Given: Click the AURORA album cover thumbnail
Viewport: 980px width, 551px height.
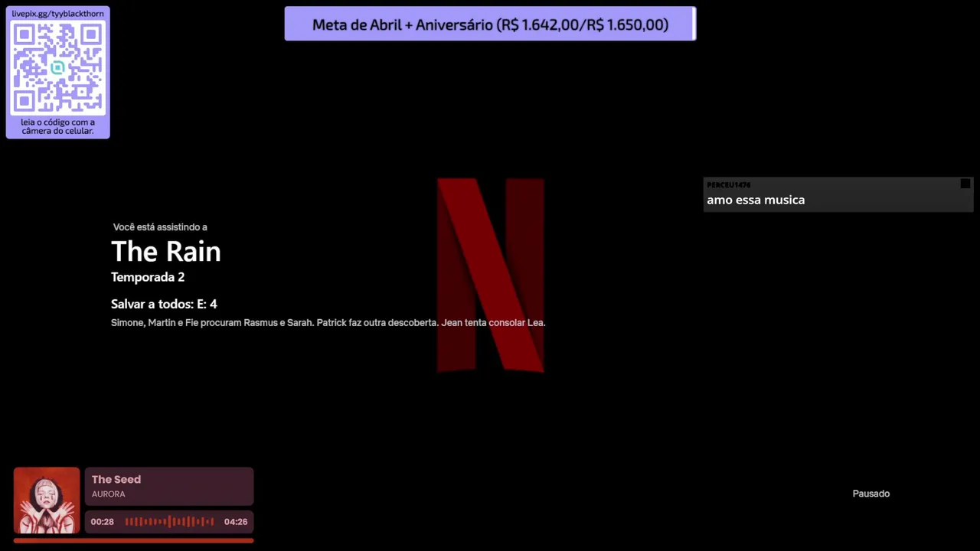Looking at the screenshot, I should point(47,500).
